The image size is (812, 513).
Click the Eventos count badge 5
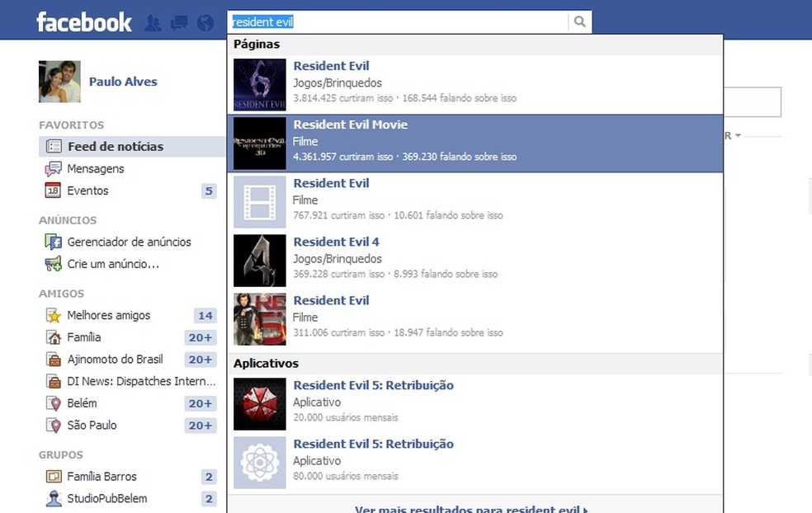pyautogui.click(x=209, y=191)
